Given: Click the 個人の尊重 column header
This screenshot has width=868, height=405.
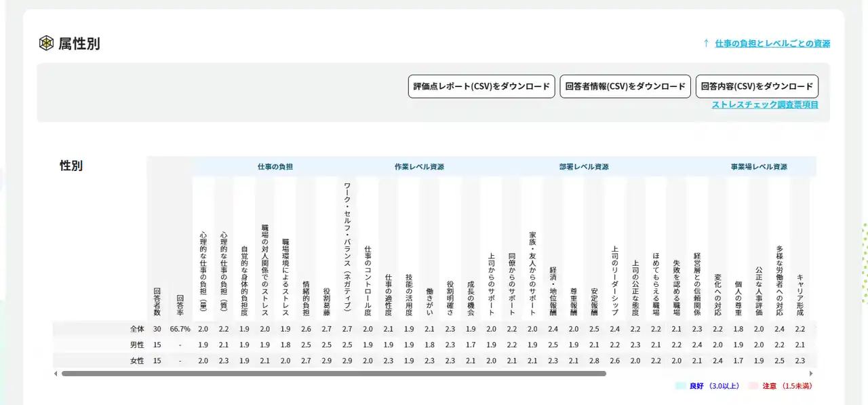Looking at the screenshot, I should [x=738, y=298].
